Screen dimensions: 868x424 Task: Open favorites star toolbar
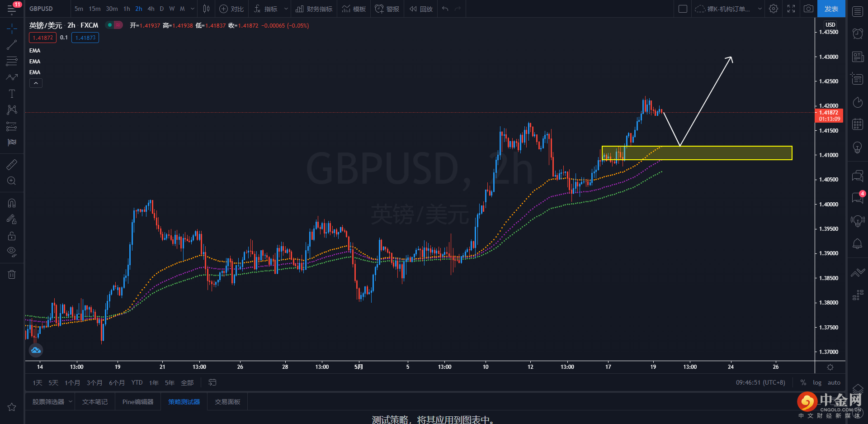[x=12, y=407]
